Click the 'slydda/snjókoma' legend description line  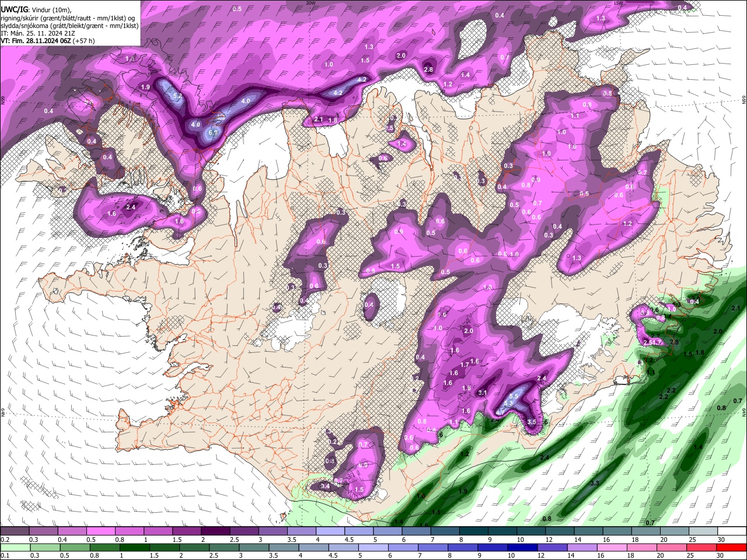tap(69, 26)
